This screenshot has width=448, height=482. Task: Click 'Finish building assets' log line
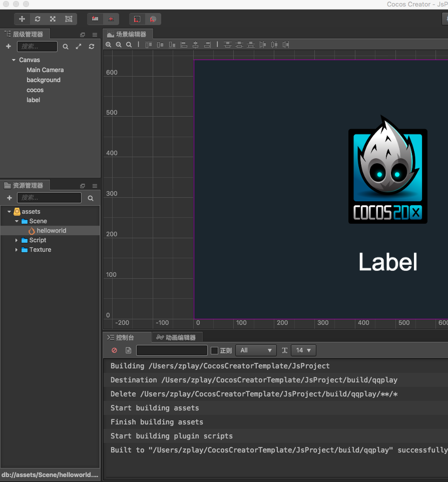point(157,422)
